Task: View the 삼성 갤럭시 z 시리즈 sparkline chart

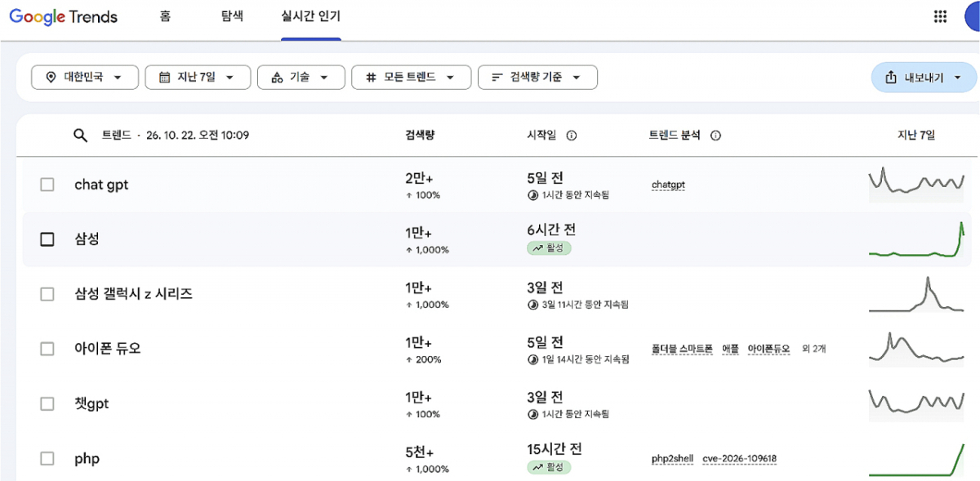Action: click(x=916, y=294)
